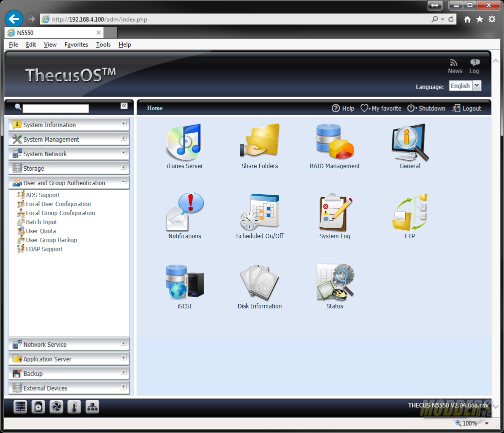The image size is (504, 433).
Task: Open browser Tools gear icon
Action: [x=492, y=20]
